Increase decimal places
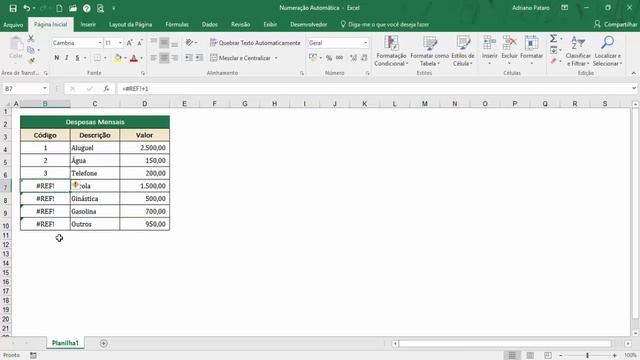 (353, 58)
